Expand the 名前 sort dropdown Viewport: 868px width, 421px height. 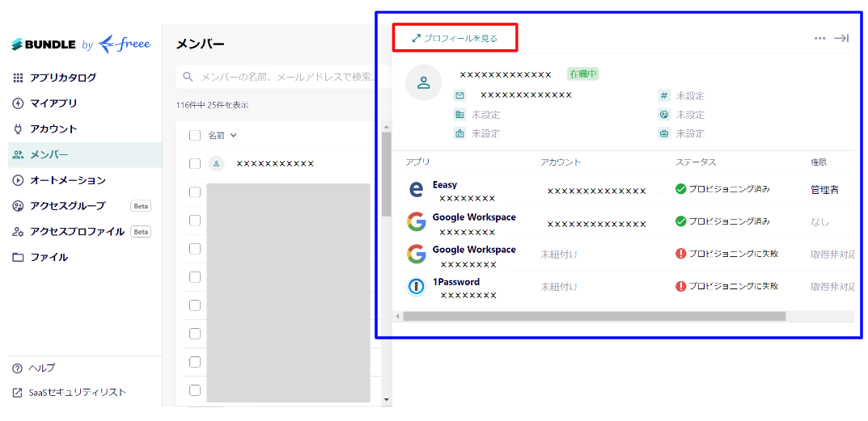point(234,135)
